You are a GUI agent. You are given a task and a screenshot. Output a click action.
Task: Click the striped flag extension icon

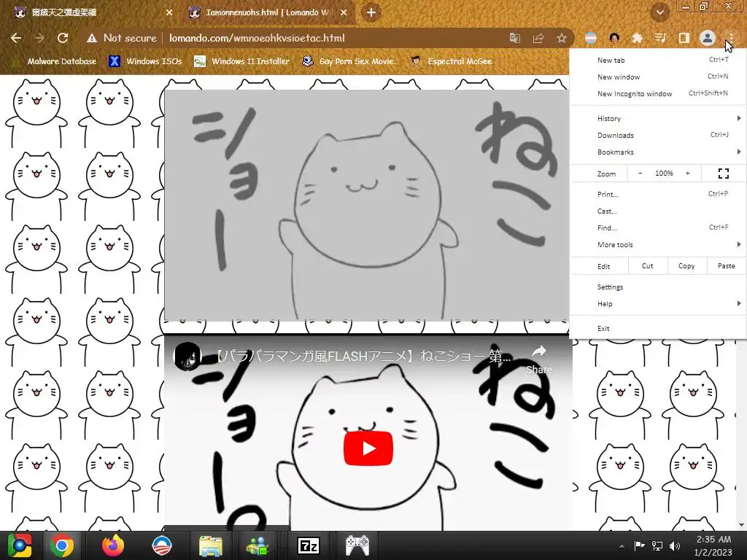pyautogui.click(x=591, y=38)
